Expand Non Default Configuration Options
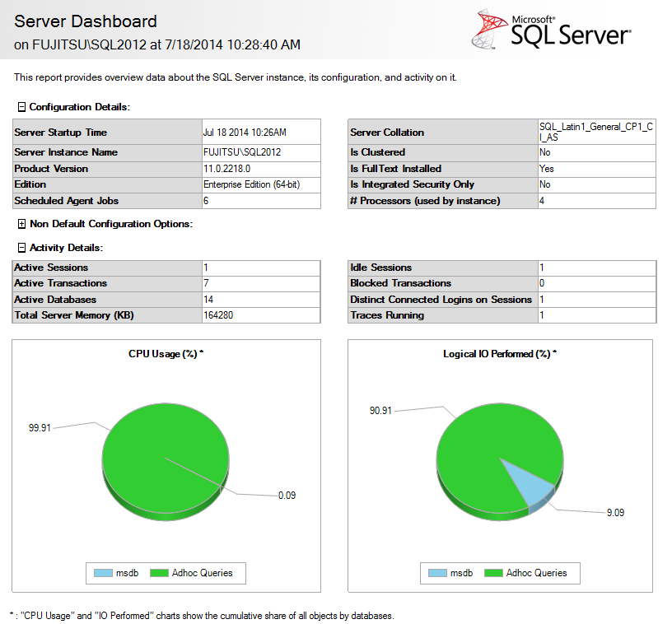This screenshot has width=672, height=624. pos(21,224)
